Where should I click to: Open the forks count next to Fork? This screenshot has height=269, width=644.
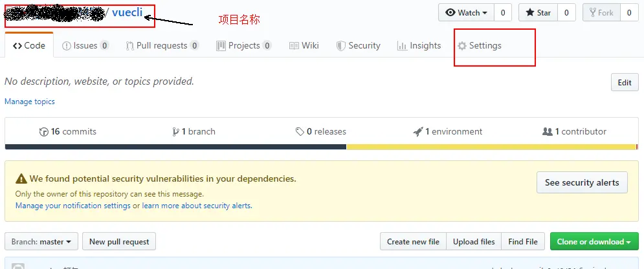coord(629,13)
